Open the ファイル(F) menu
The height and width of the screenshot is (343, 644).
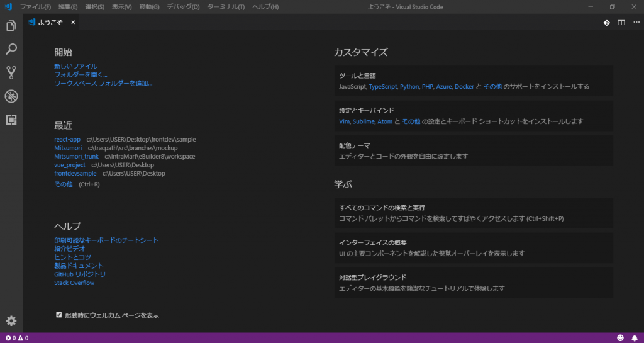[x=35, y=7]
